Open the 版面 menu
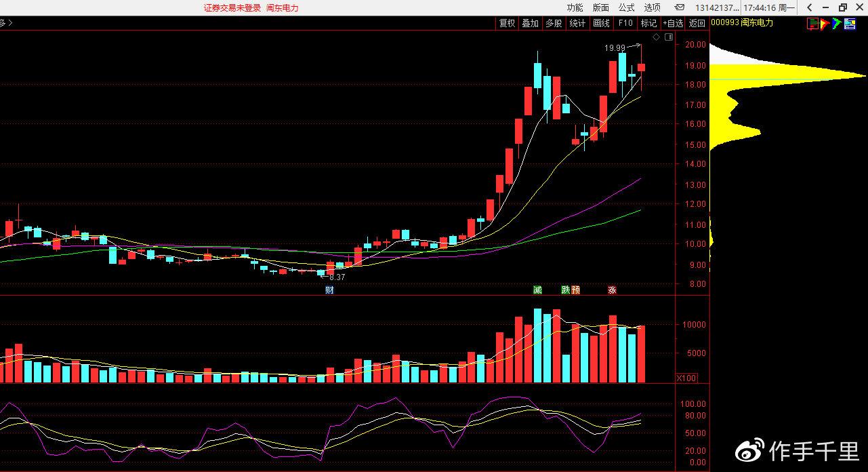 click(600, 7)
